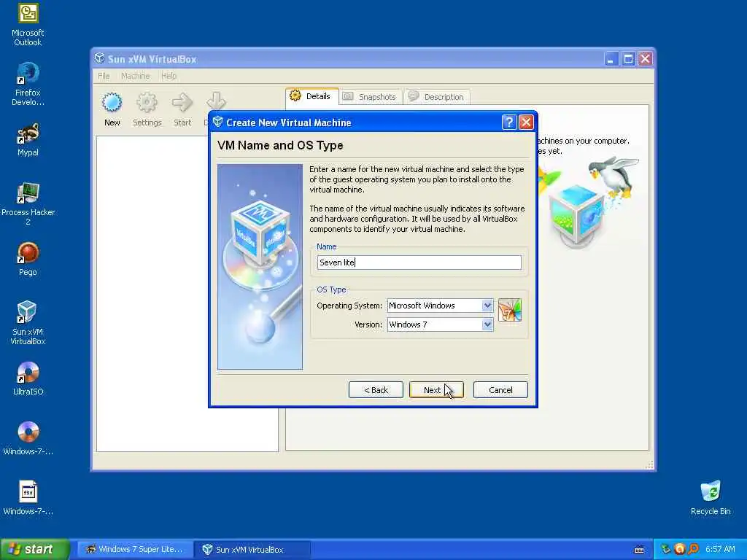The height and width of the screenshot is (560, 747).
Task: Click the Back button
Action: coord(376,390)
